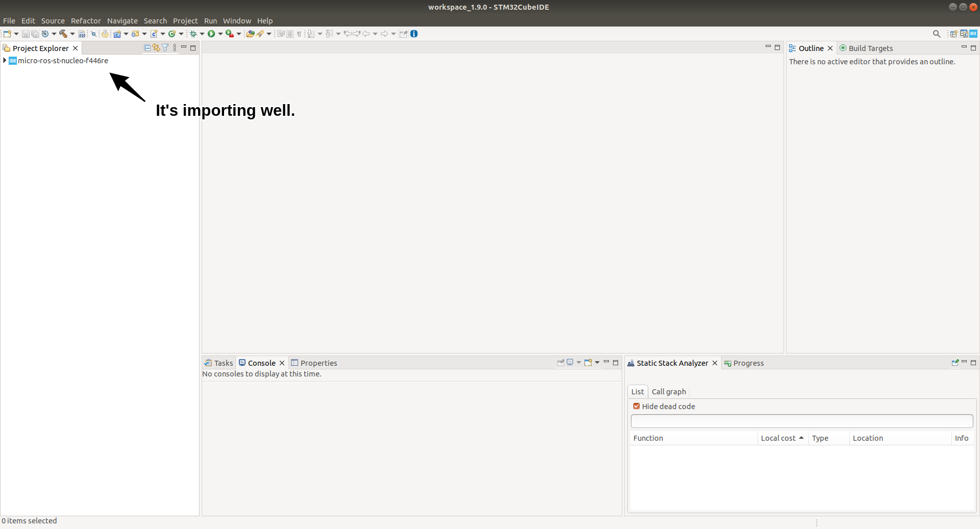Switch to the C/C++ perspective icon

pos(964,34)
